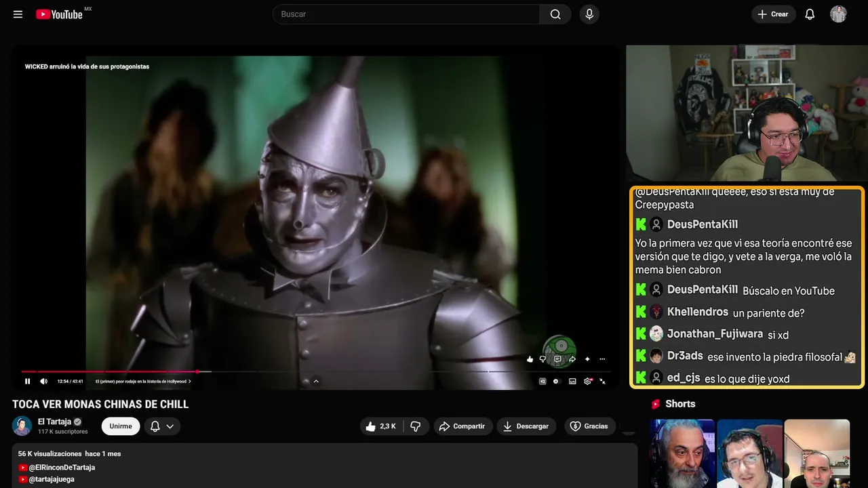This screenshot has height=488, width=868.
Task: Click the Descargar download button
Action: tap(526, 426)
